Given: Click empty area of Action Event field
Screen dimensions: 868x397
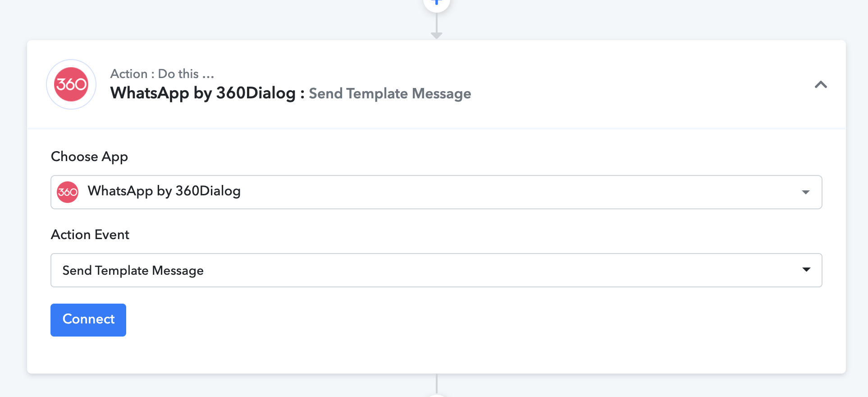Looking at the screenshot, I should coord(496,270).
